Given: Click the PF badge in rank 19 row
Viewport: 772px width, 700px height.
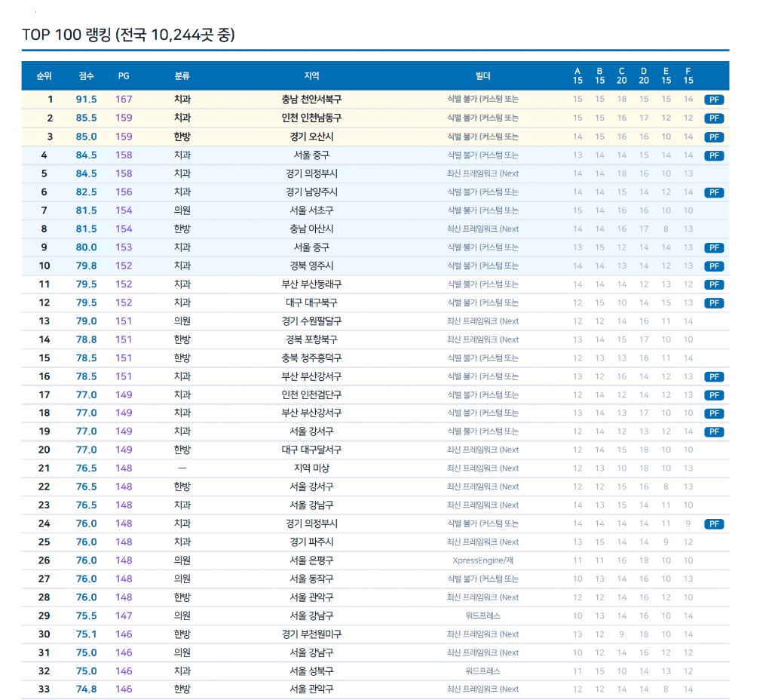Looking at the screenshot, I should point(714,432).
